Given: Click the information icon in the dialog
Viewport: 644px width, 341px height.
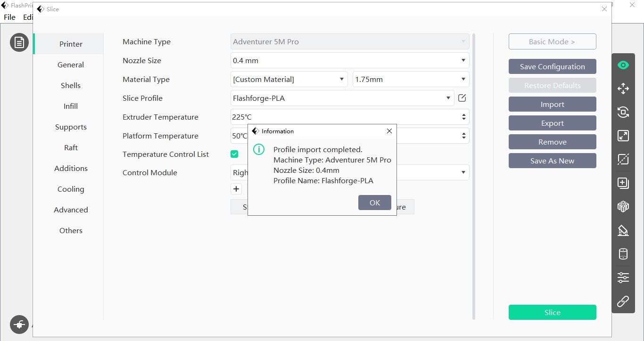Looking at the screenshot, I should point(259,150).
